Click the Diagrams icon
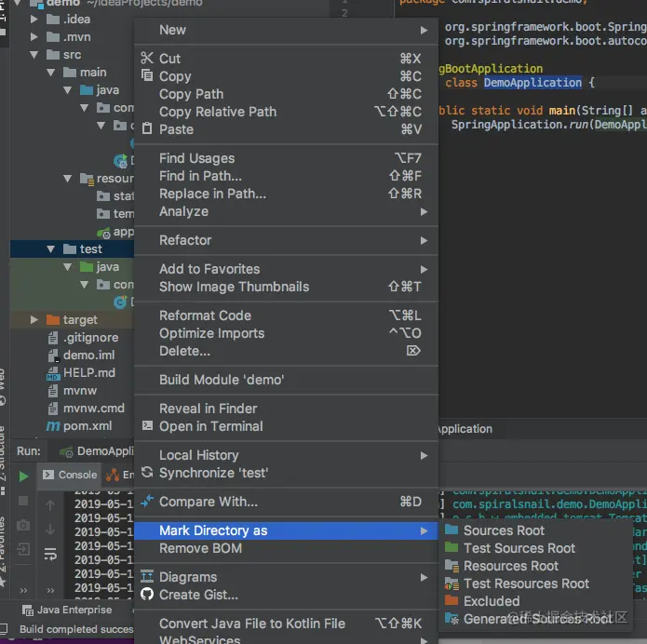This screenshot has height=644, width=647. (147, 576)
